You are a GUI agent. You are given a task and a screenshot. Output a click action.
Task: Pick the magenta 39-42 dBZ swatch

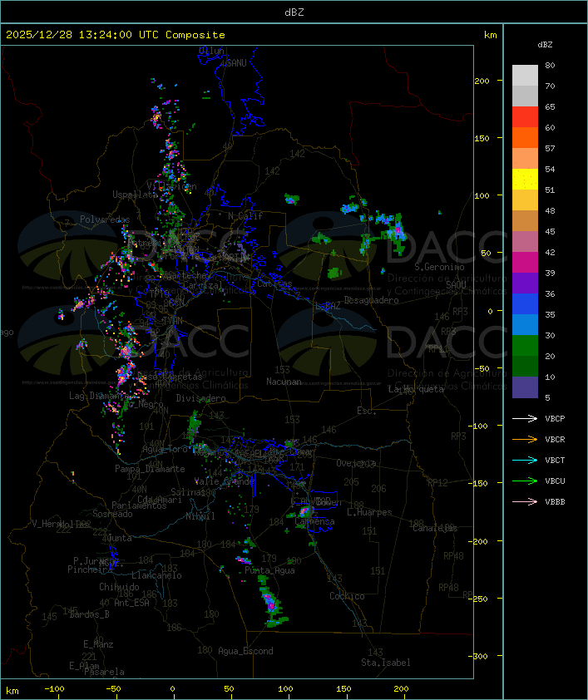coord(525,263)
